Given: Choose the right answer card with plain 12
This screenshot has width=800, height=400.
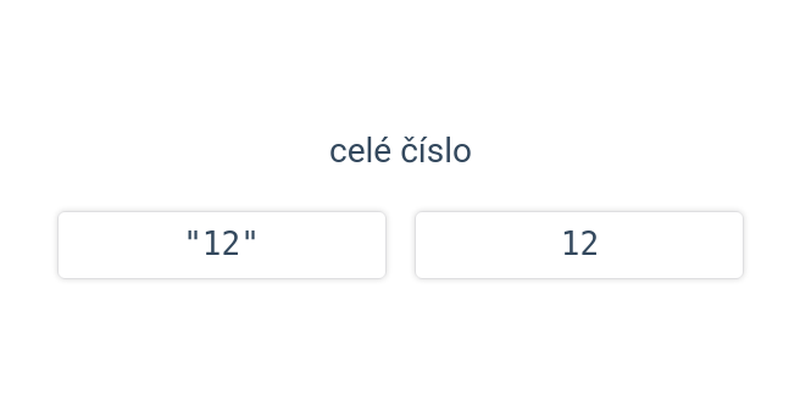Looking at the screenshot, I should [x=579, y=244].
